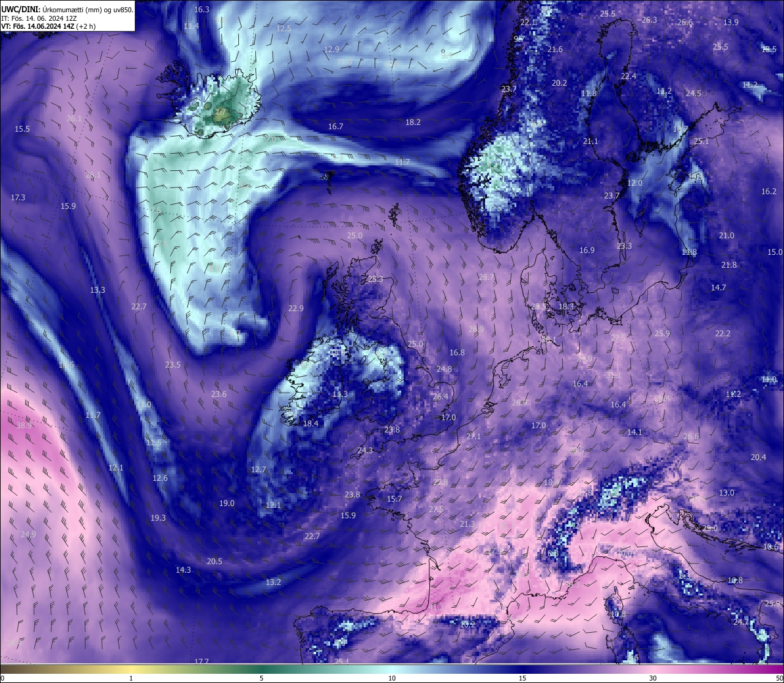Click the color scale label 5
784x683 pixels.
point(262,678)
